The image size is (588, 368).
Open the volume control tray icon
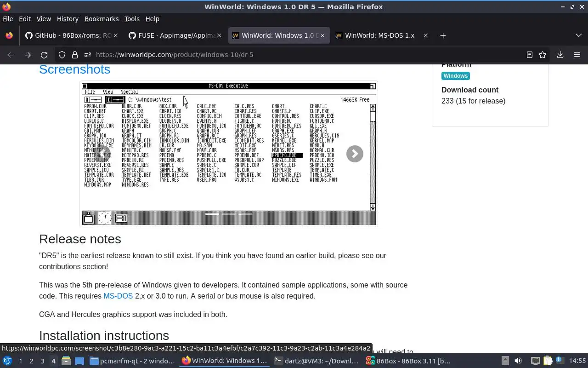pyautogui.click(x=518, y=361)
